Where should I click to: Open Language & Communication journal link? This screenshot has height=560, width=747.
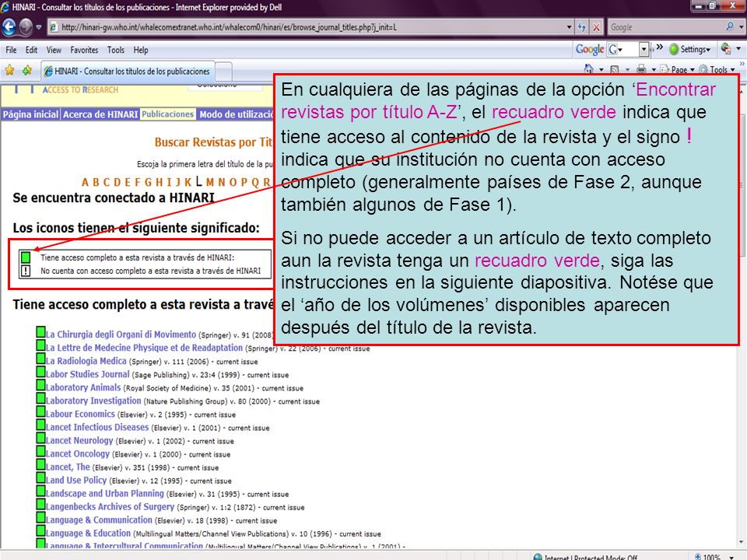point(99,520)
